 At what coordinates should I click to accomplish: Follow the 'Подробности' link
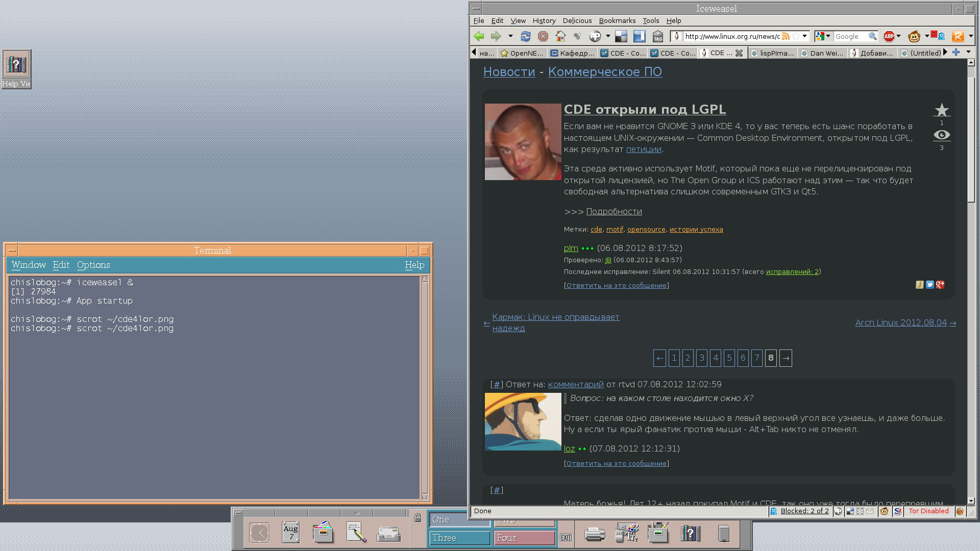[x=614, y=211]
